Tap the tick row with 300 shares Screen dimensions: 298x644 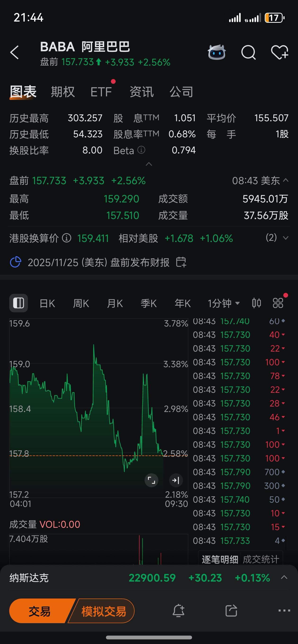(239, 486)
